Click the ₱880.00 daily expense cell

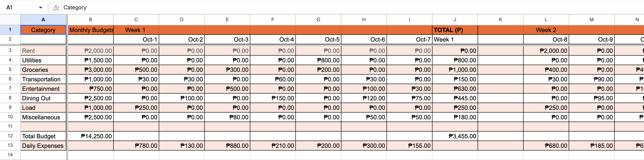227,146
